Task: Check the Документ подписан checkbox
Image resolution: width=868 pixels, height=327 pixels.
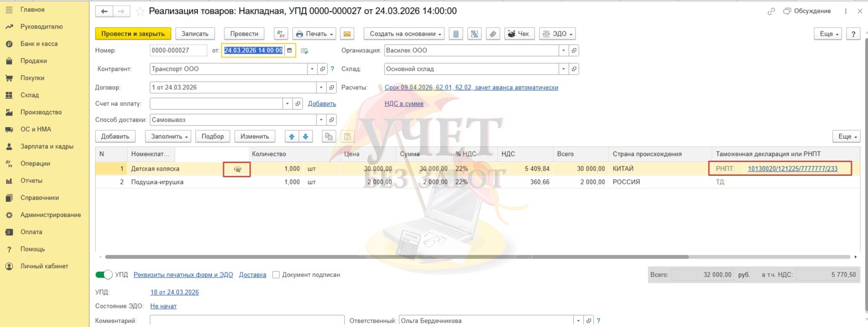Action: [276, 275]
